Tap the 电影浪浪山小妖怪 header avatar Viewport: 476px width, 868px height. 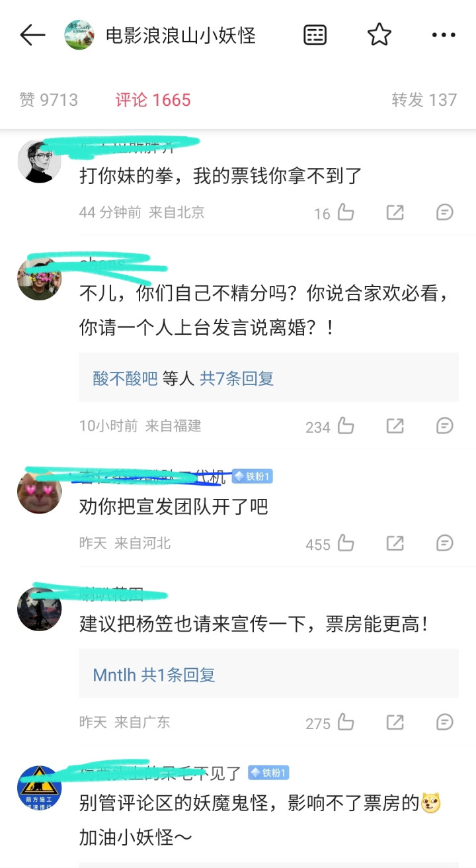[x=79, y=35]
